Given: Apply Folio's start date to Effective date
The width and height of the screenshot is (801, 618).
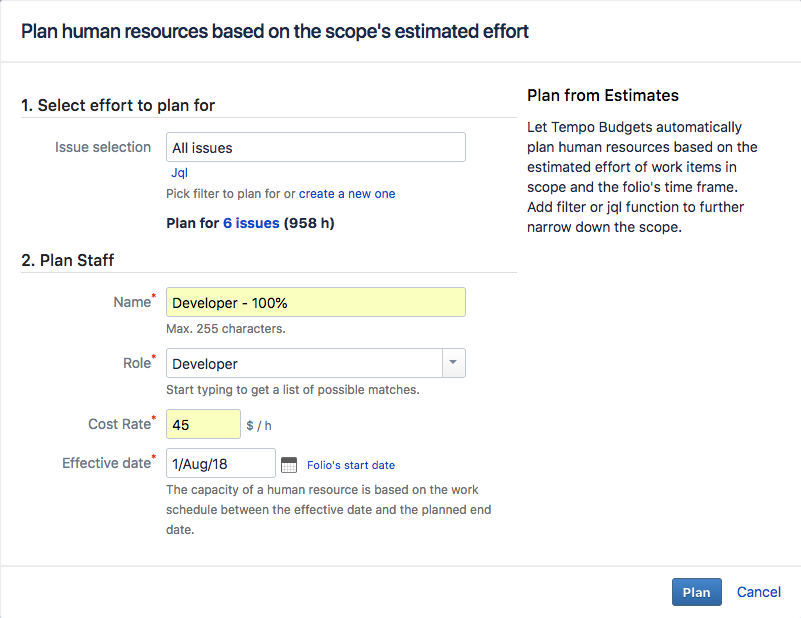Looking at the screenshot, I should [x=349, y=465].
